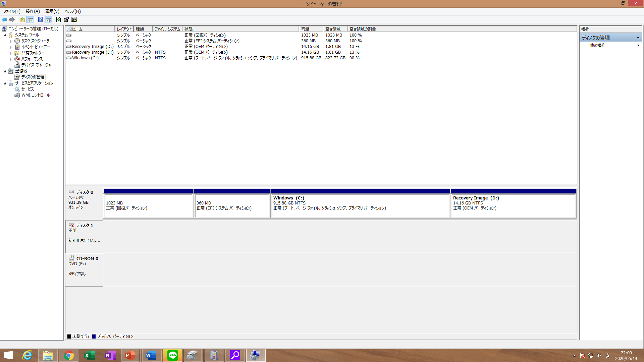Open the Help question mark icon
The image size is (644, 362).
[x=40, y=19]
